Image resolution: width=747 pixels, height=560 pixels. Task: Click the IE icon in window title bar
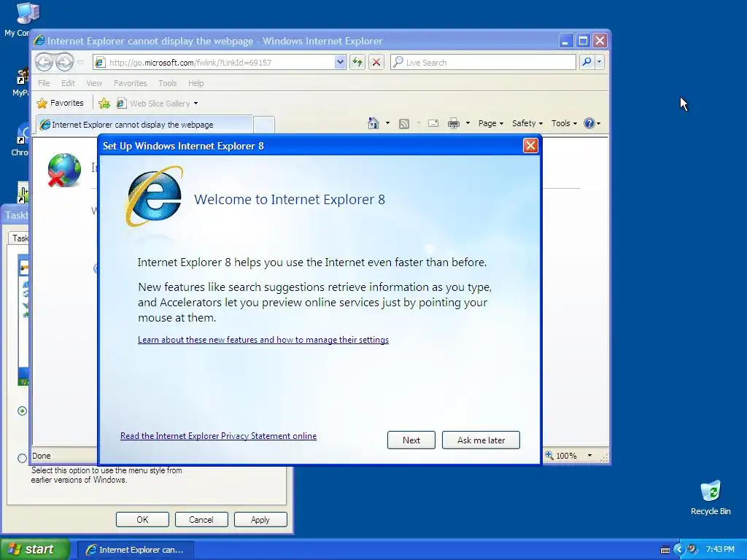coord(39,41)
